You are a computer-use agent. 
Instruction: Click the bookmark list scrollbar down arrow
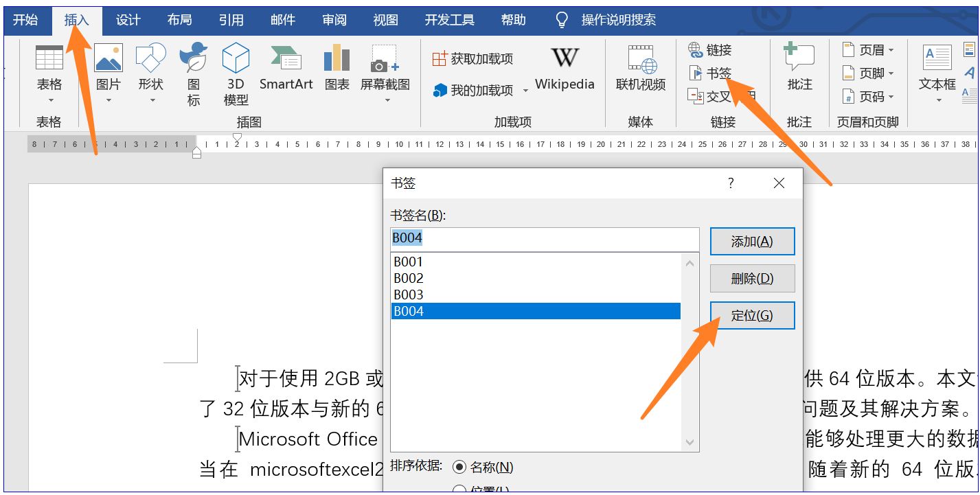point(690,443)
